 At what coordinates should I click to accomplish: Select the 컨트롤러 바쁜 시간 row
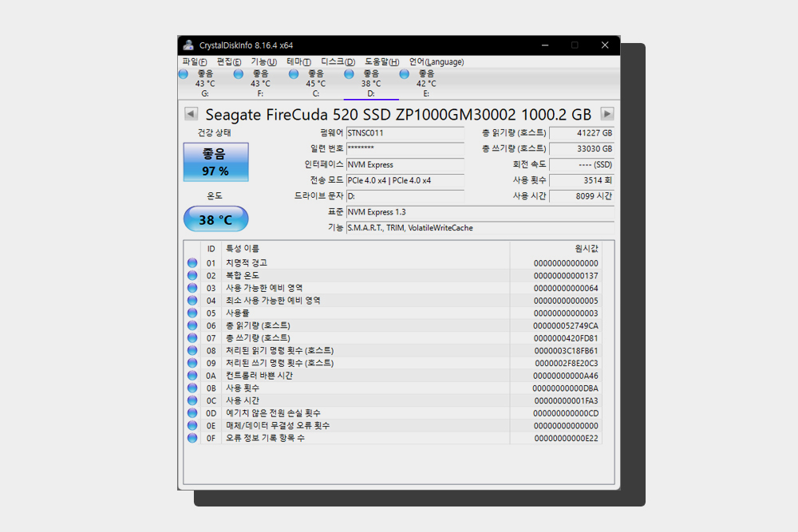pyautogui.click(x=393, y=376)
